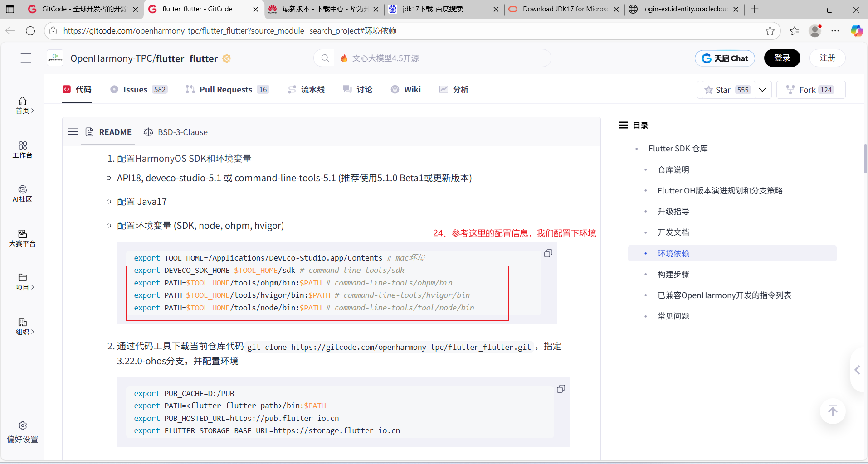This screenshot has height=464, width=868.
Task: Open the 首页 home sidebar item
Action: pos(23,105)
